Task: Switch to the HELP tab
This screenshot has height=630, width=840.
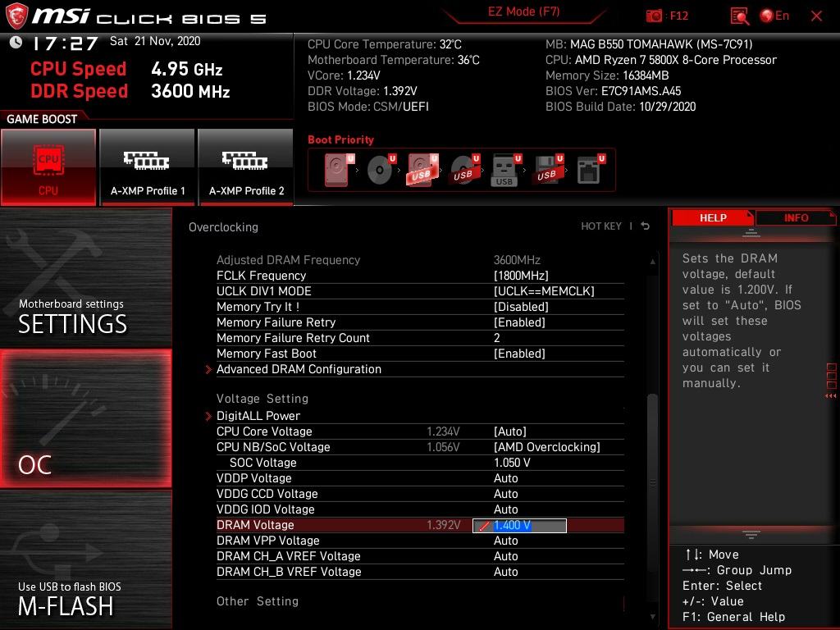Action: pyautogui.click(x=713, y=218)
